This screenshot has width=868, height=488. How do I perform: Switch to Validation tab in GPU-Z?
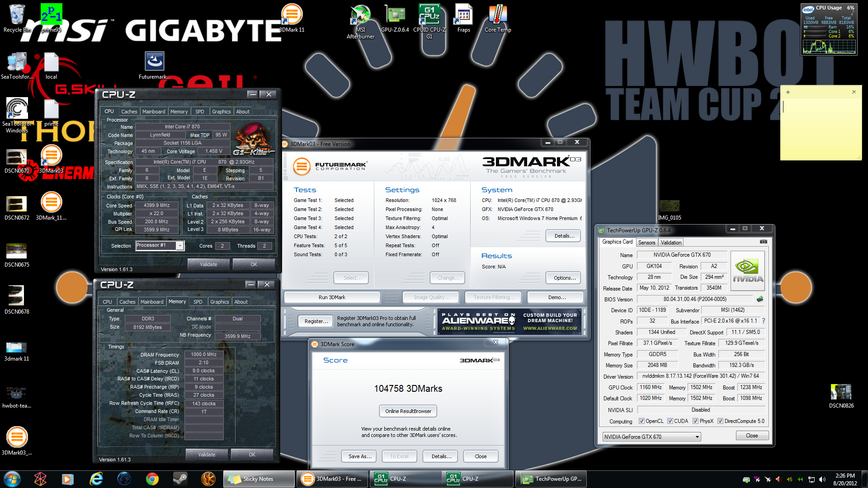pos(671,243)
